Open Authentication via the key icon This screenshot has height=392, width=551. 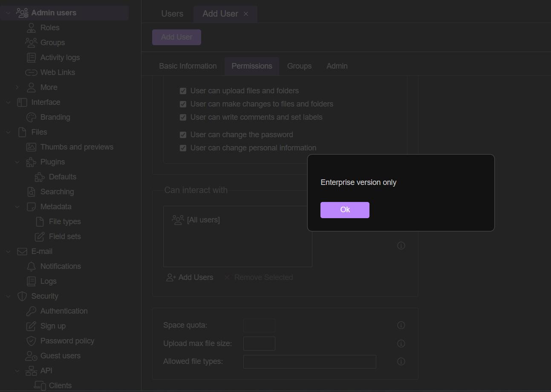31,311
